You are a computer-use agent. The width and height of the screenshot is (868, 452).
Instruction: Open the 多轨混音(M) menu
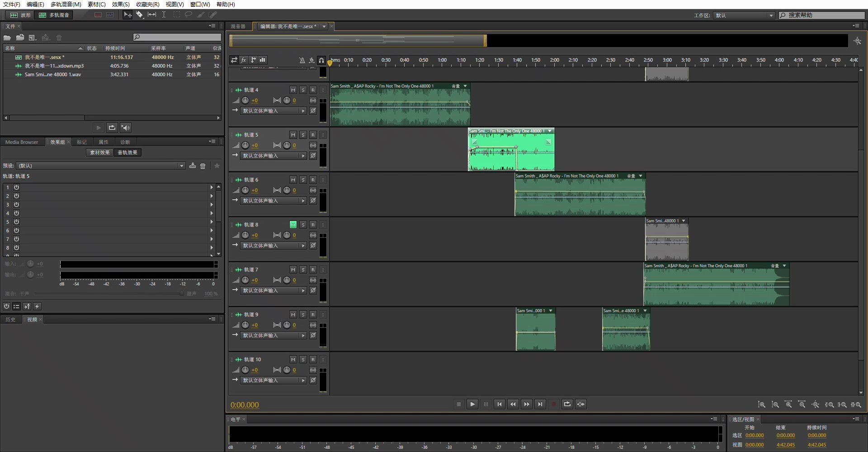66,4
